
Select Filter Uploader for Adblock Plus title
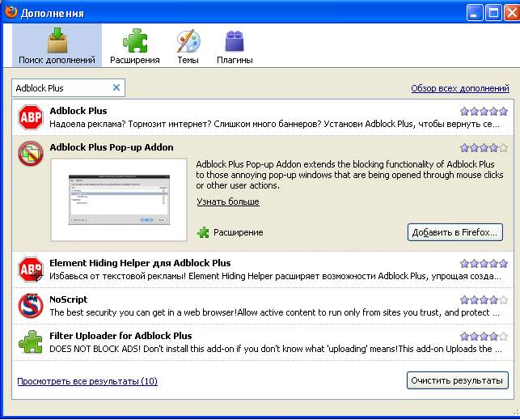click(x=120, y=336)
